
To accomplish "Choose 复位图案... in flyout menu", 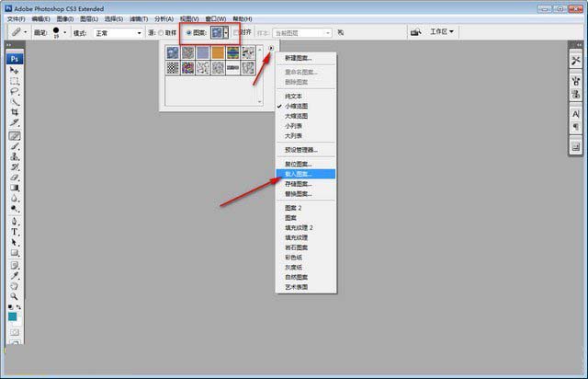I will tap(306, 164).
